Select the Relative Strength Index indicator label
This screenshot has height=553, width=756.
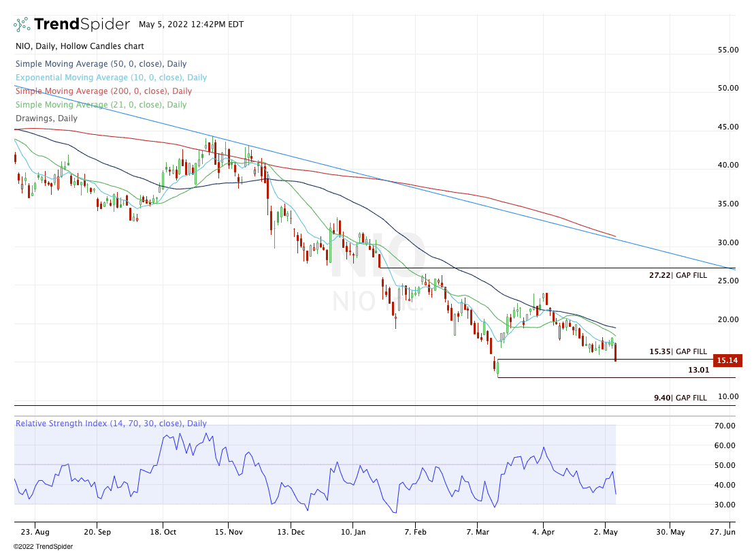tap(111, 424)
